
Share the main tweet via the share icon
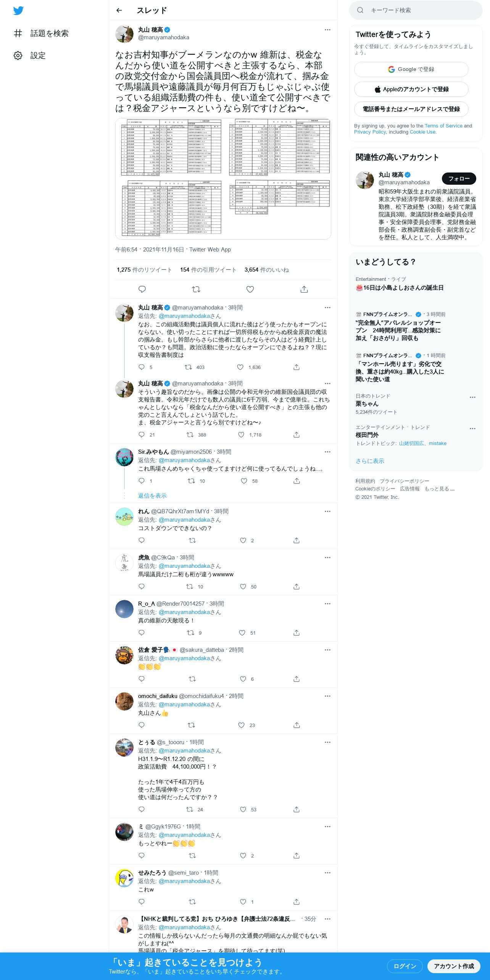click(x=304, y=289)
